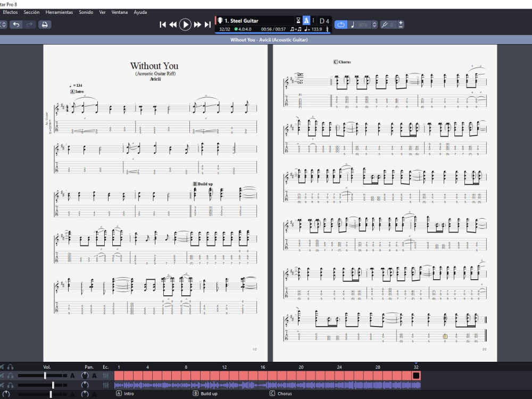Turn the first track pan knob

pyautogui.click(x=85, y=376)
